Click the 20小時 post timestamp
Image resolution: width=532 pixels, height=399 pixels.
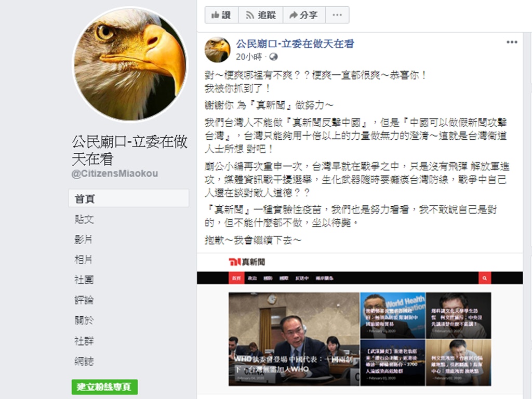tap(249, 57)
